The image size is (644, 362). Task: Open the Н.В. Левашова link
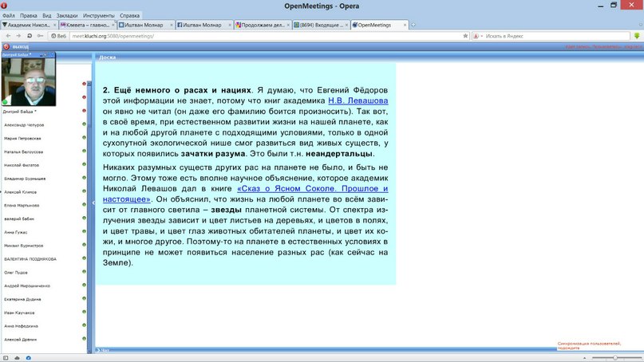coord(358,100)
